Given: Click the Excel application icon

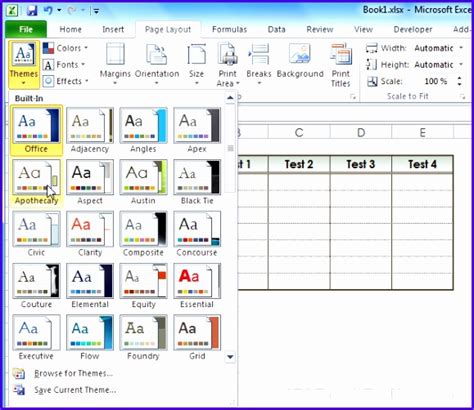Looking at the screenshot, I should coord(12,11).
